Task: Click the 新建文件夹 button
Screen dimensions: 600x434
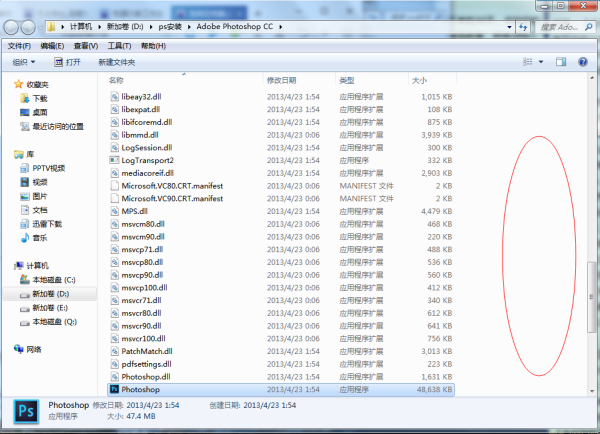Action: [117, 62]
